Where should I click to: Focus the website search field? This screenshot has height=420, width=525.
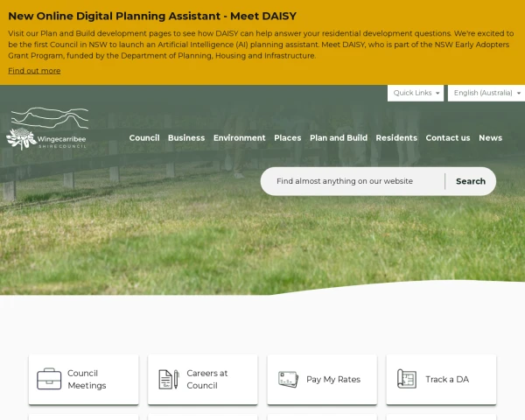coord(353,181)
